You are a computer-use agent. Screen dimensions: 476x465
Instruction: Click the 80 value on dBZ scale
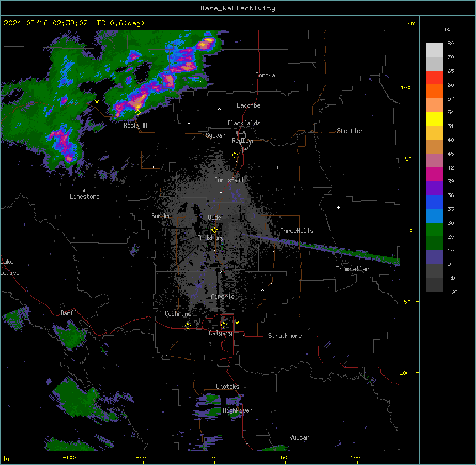[x=451, y=44]
